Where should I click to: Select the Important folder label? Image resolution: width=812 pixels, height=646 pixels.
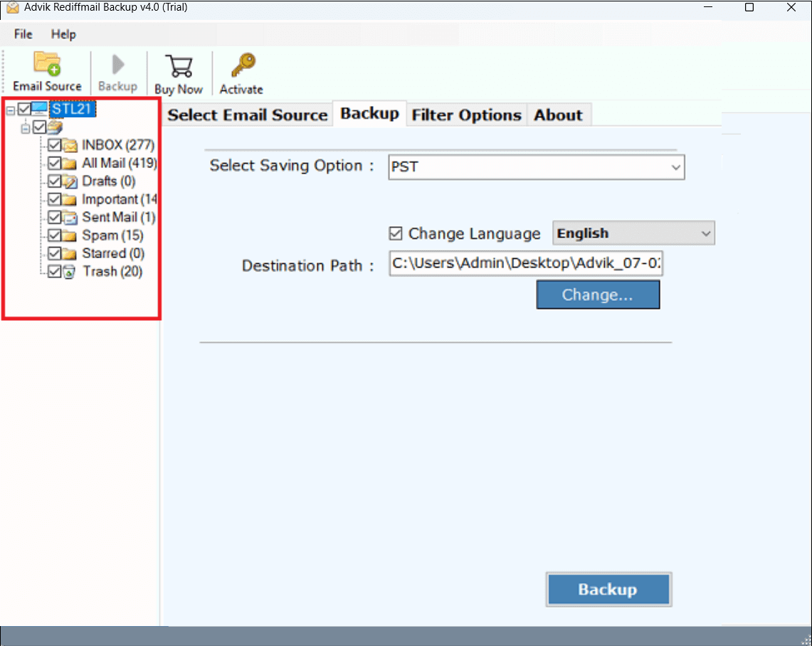120,199
